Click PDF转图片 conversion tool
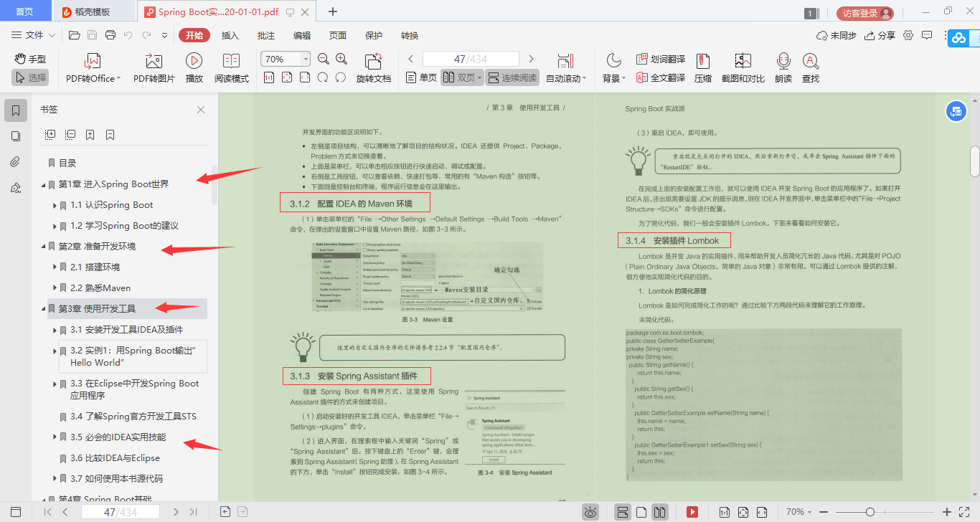 pyautogui.click(x=154, y=69)
